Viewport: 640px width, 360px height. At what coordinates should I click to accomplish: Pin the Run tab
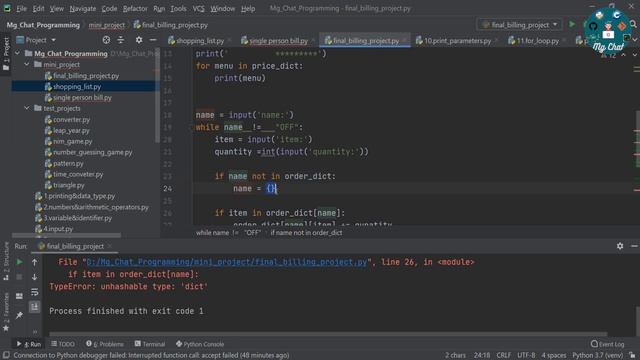pyautogui.click(x=19, y=315)
